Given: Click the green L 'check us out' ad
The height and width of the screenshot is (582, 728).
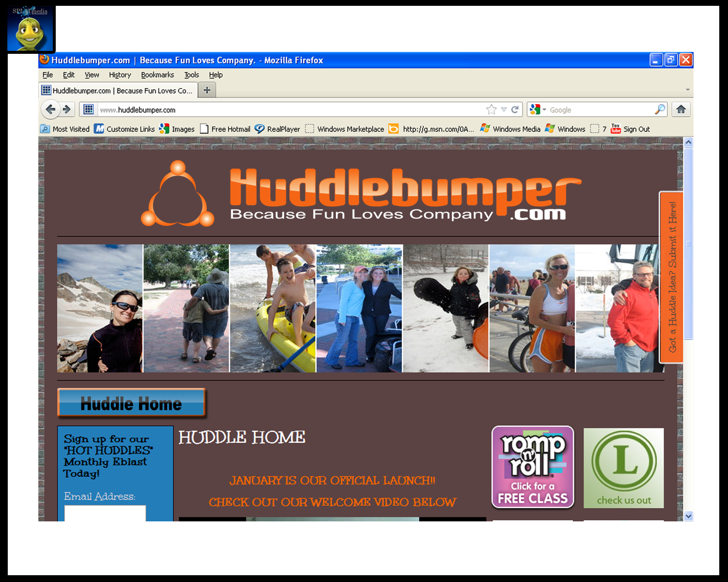Looking at the screenshot, I should click(624, 468).
